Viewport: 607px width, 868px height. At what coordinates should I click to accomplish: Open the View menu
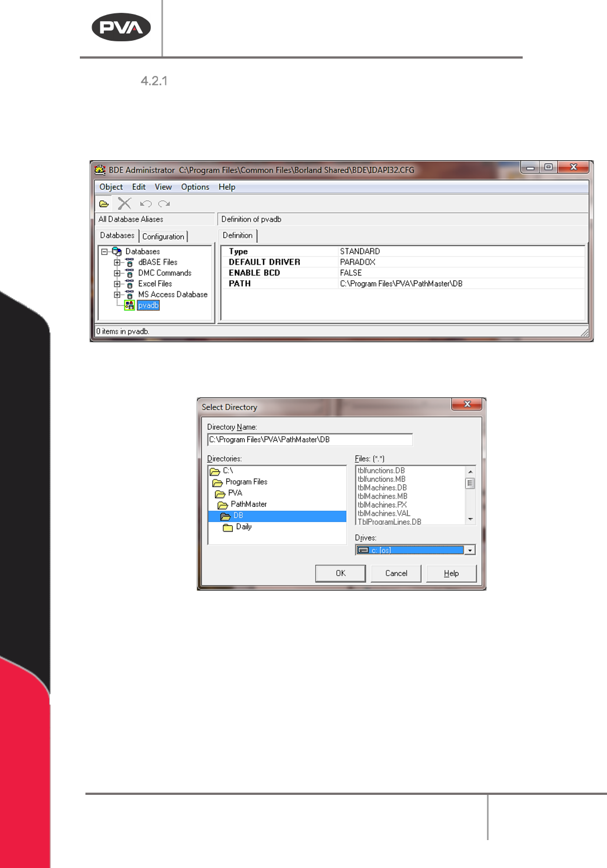pos(163,187)
